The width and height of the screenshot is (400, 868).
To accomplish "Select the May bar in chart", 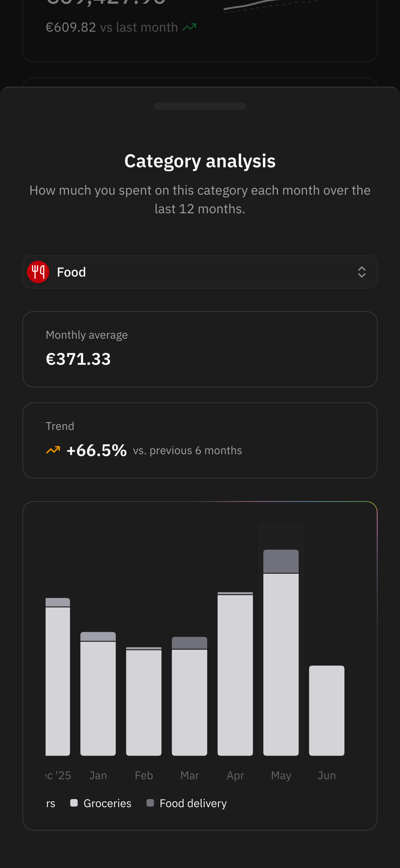I will 281,653.
